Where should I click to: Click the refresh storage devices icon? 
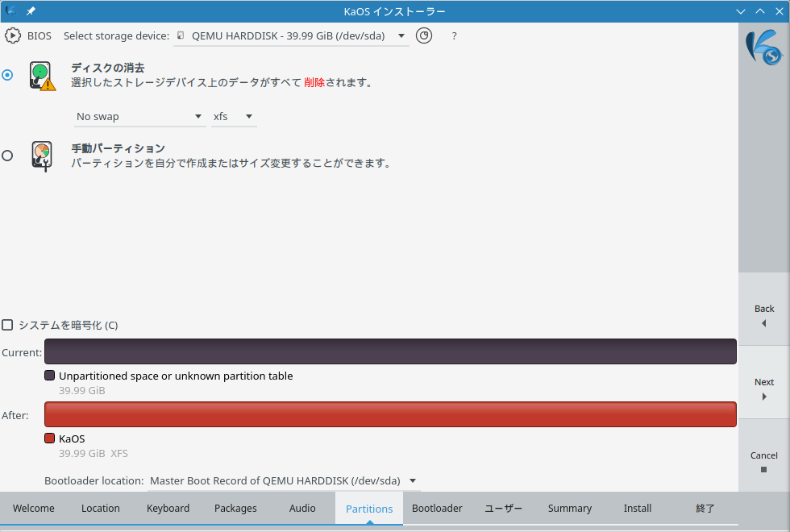[424, 35]
